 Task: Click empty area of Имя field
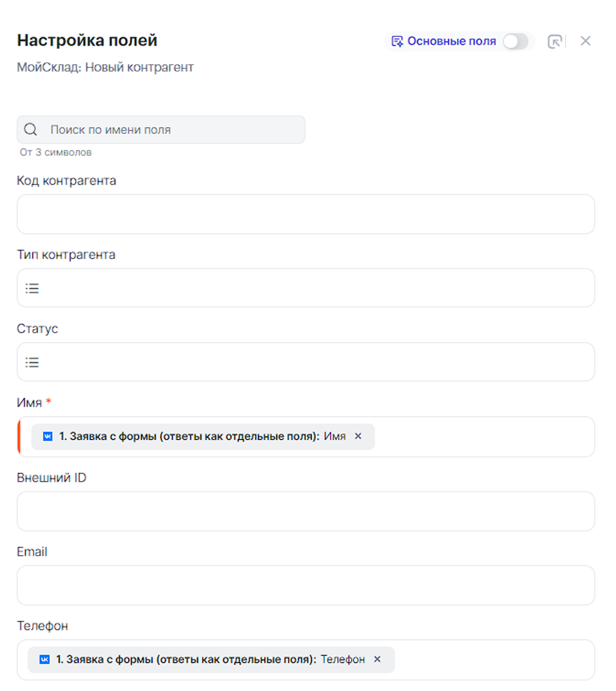tap(484, 437)
